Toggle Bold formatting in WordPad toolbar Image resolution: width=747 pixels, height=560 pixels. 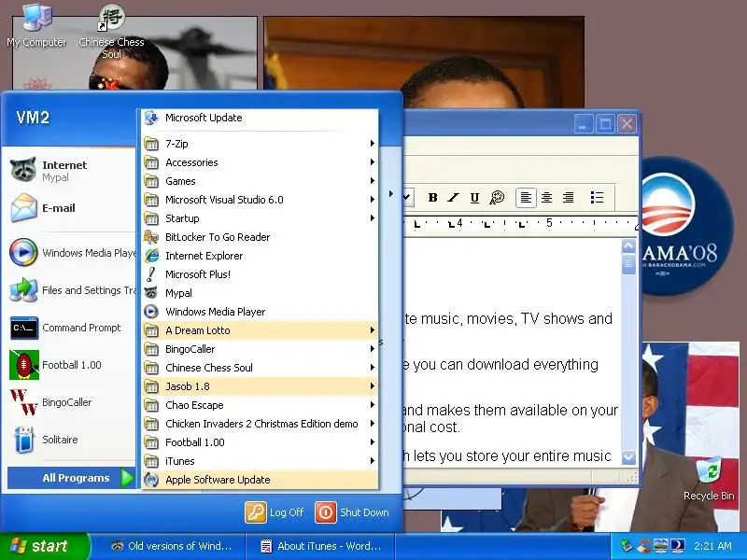432,197
